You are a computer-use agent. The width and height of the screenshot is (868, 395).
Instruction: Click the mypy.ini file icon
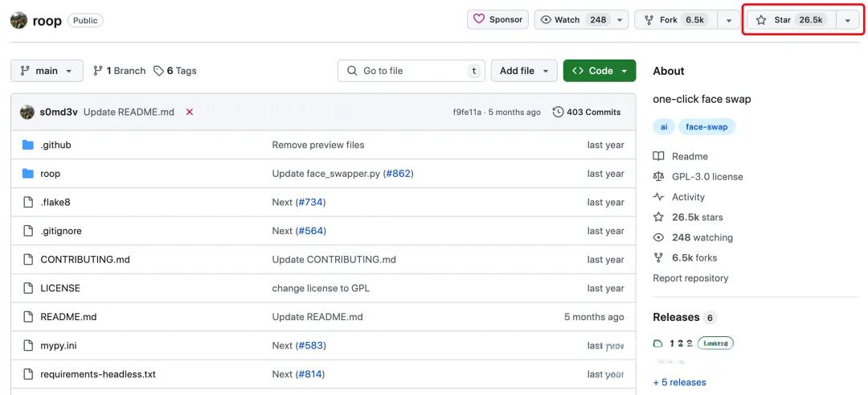point(28,346)
